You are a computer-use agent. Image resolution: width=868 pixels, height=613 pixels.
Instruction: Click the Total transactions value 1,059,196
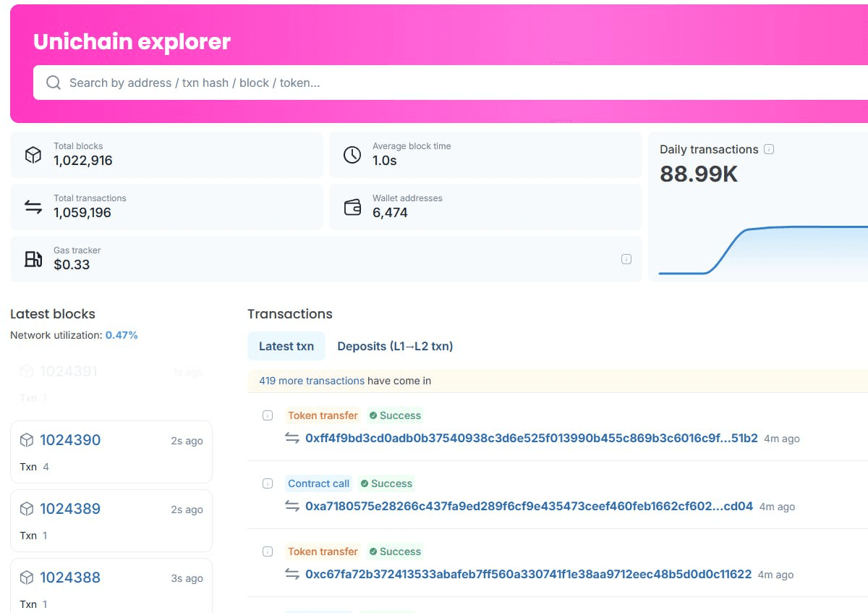(x=82, y=213)
